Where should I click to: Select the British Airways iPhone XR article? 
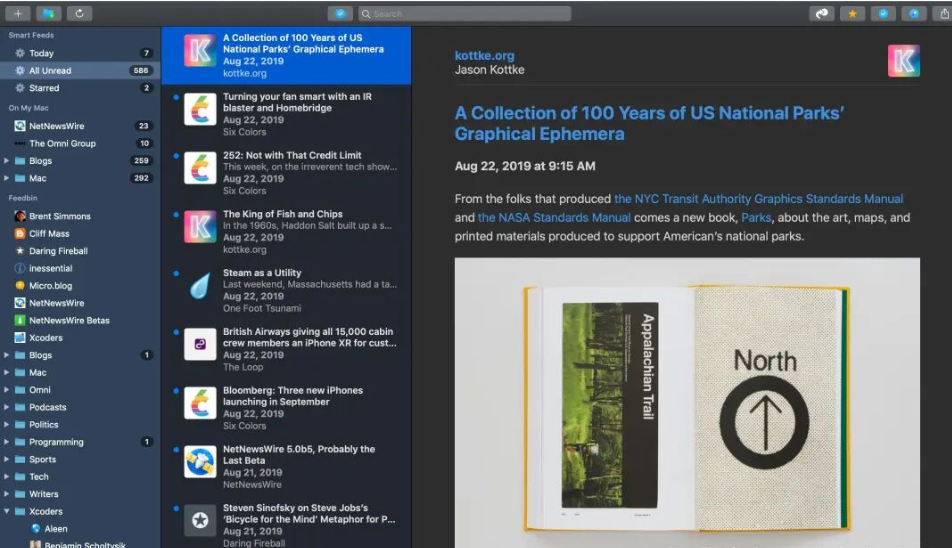point(286,350)
